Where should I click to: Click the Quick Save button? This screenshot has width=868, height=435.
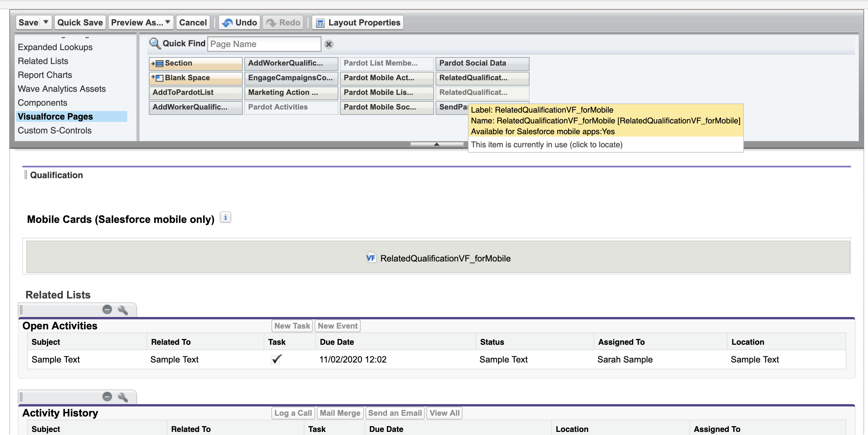tap(80, 23)
